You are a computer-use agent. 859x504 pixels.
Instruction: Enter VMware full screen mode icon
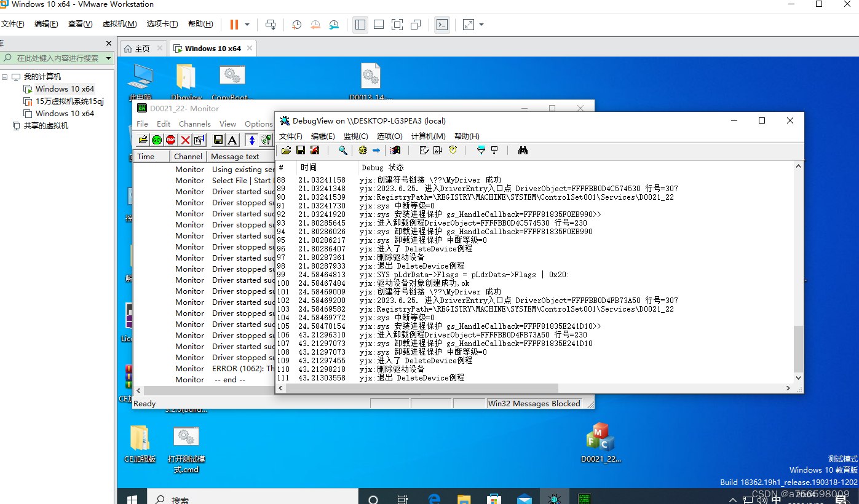[397, 25]
